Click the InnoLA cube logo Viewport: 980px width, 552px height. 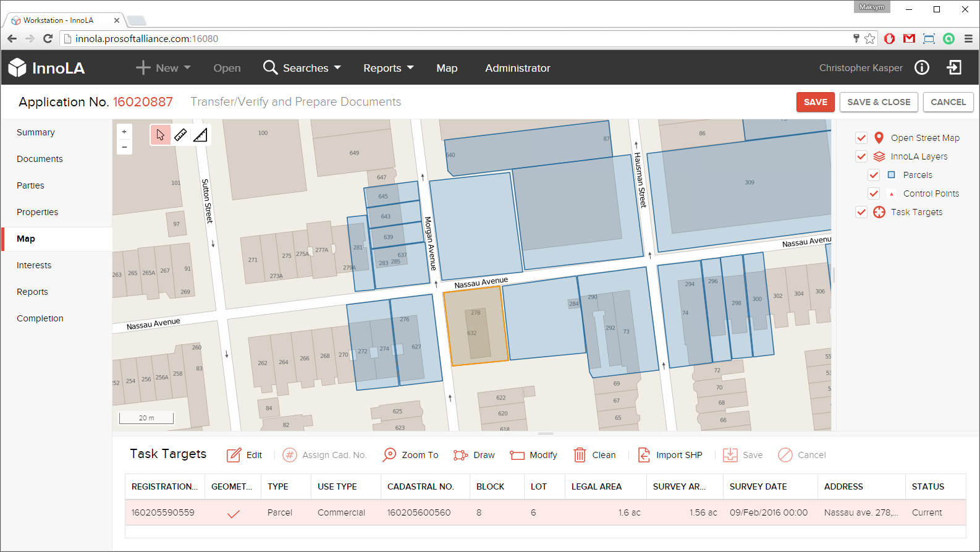(x=17, y=68)
